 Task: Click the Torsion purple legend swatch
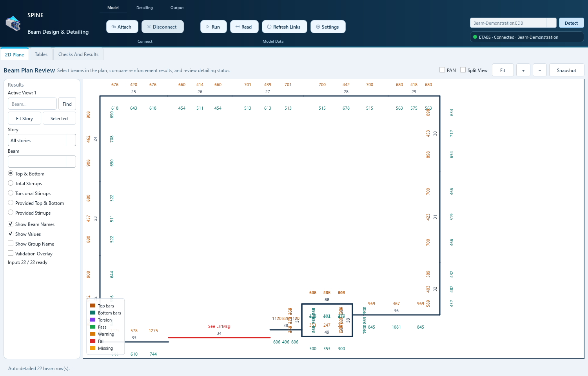tap(93, 320)
